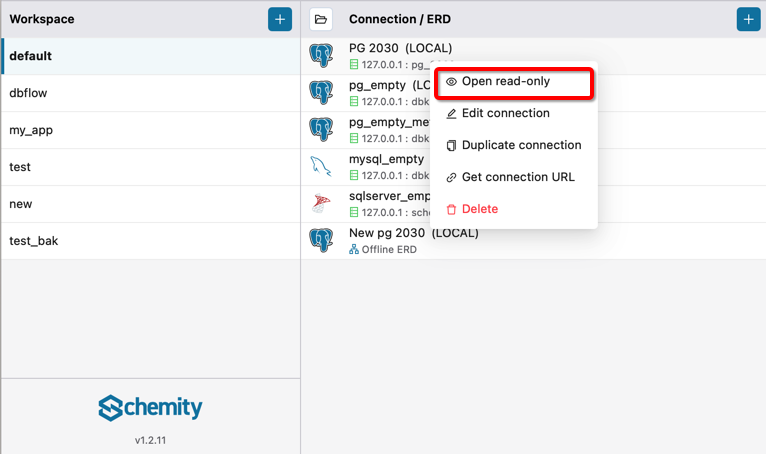Screen dimensions: 766x454
Task: Switch to the test_bak workspace
Action: pos(150,241)
